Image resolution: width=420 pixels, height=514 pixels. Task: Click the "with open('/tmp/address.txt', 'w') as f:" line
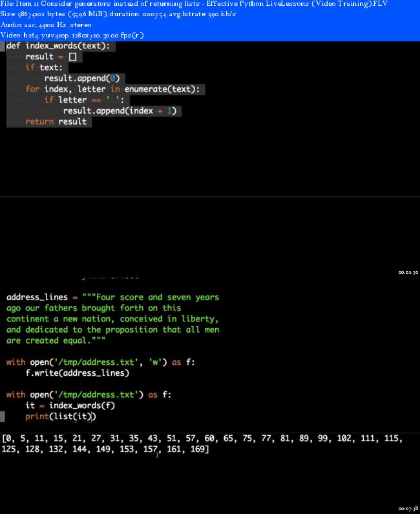coord(100,362)
